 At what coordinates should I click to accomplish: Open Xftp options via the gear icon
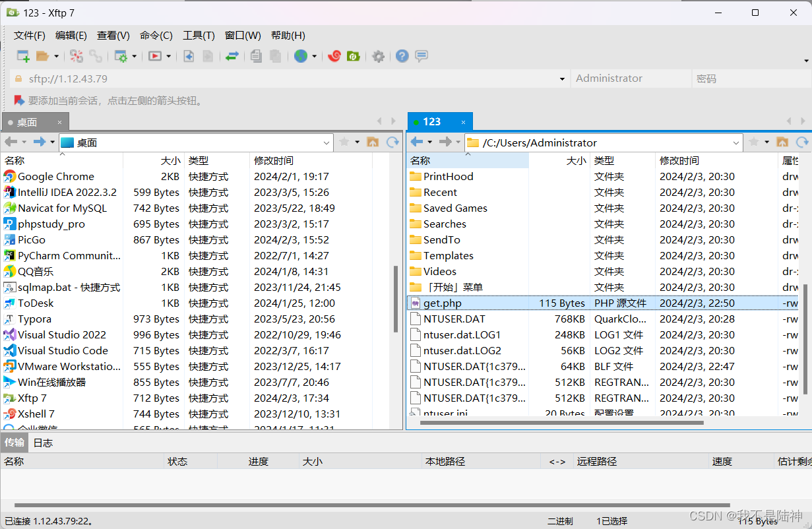coord(378,56)
